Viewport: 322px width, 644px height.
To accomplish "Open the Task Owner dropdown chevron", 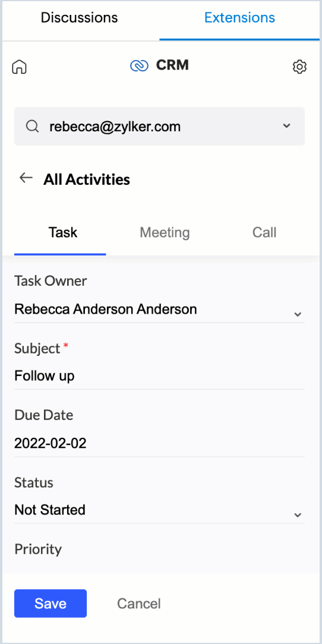I will pyautogui.click(x=298, y=315).
